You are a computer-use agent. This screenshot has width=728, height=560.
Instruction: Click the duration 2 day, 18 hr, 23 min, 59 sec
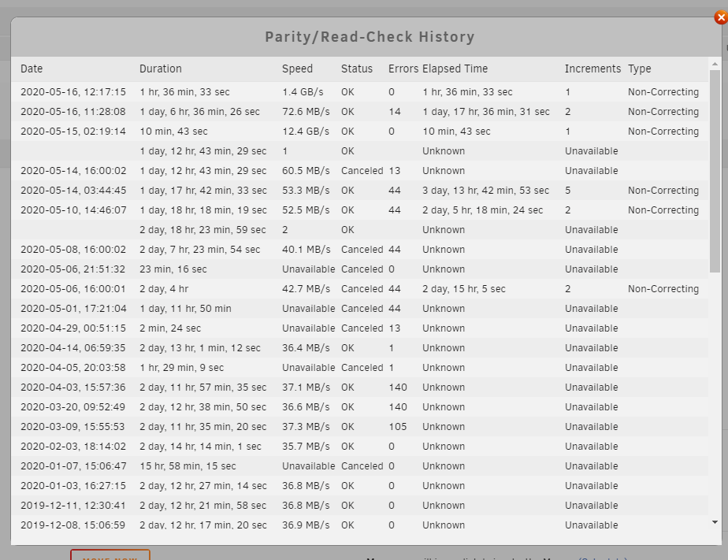coord(203,230)
